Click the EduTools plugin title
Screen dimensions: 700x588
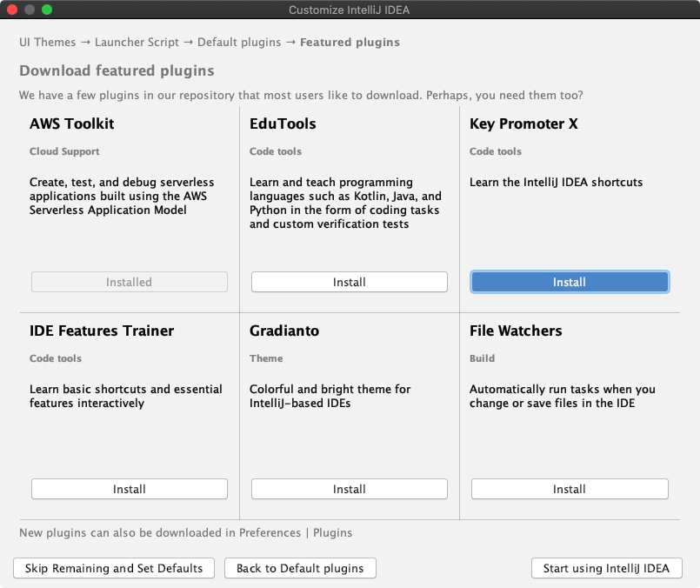pos(283,124)
